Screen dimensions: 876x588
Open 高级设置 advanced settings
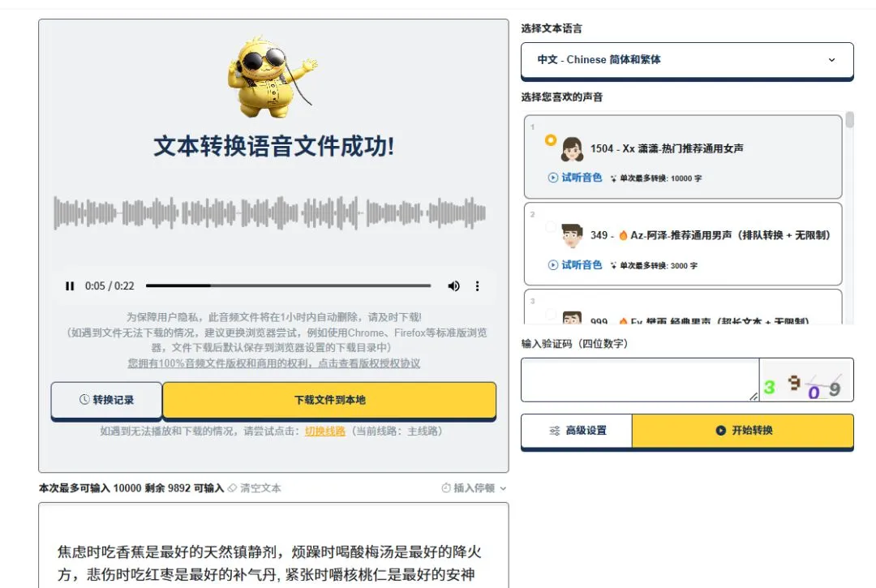tap(577, 431)
